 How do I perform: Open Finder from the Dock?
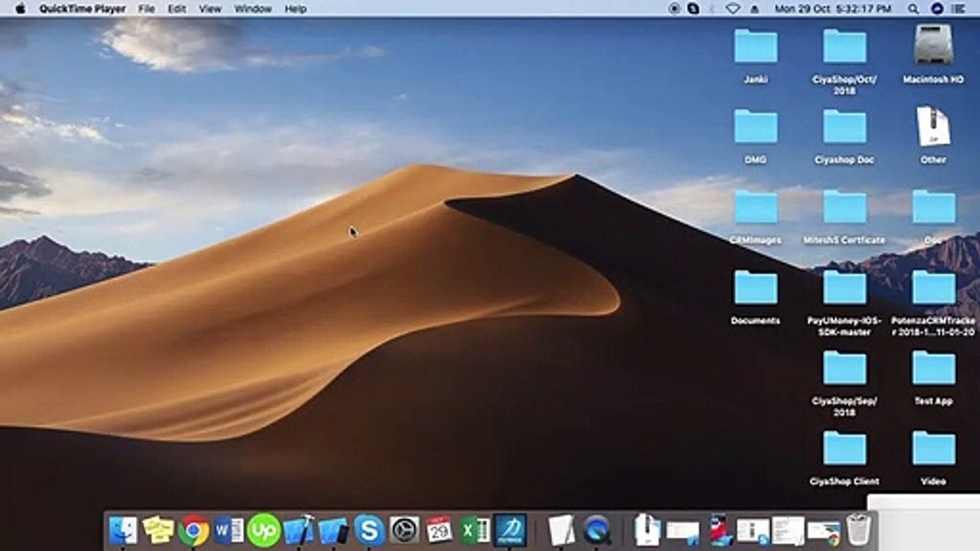(123, 530)
